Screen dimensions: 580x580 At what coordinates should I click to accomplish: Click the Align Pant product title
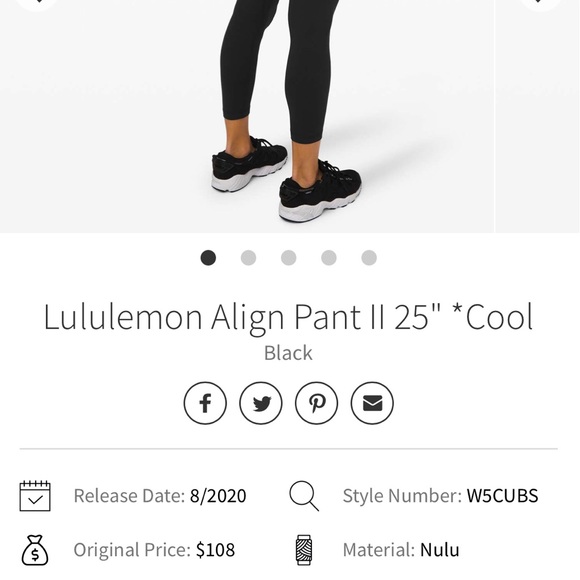click(288, 317)
